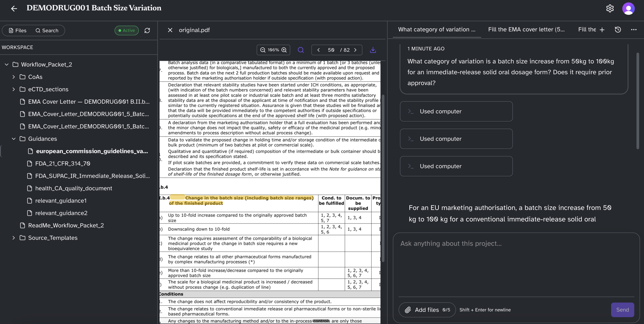Go to the next PDF page

[x=356, y=50]
